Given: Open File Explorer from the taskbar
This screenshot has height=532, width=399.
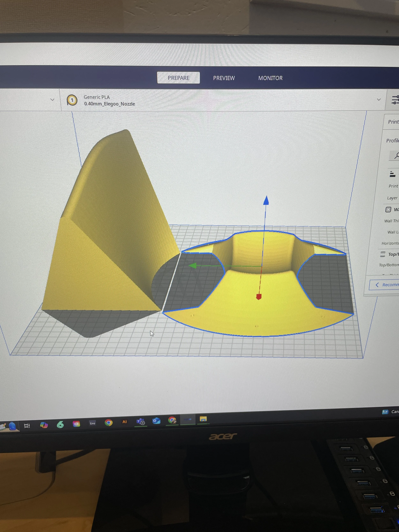Looking at the screenshot, I should [203, 419].
